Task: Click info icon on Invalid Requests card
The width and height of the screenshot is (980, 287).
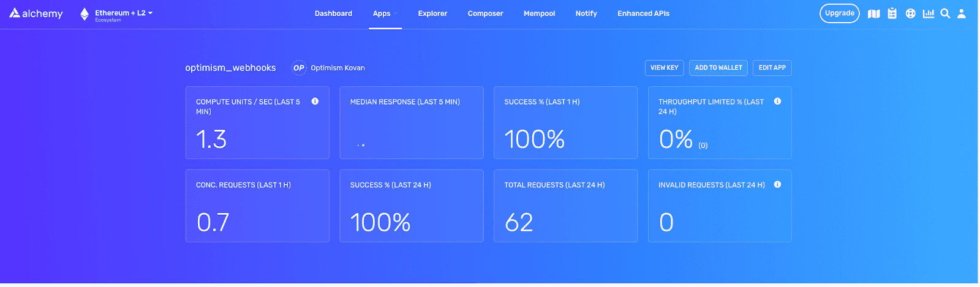Action: click(777, 185)
